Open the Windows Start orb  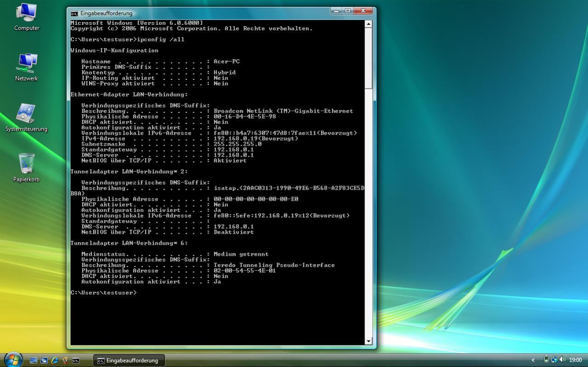[13, 359]
